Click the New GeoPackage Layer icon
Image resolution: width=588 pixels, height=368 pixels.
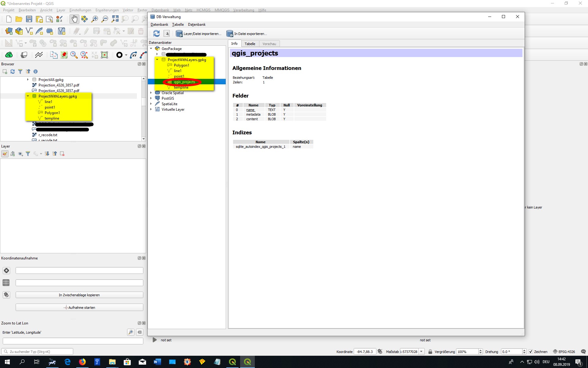(x=19, y=31)
